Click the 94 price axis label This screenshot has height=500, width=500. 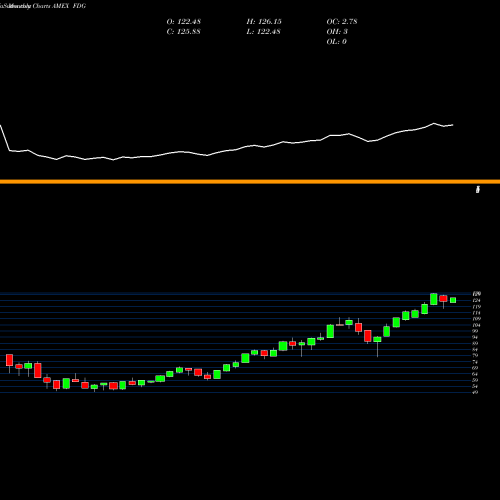[476, 337]
